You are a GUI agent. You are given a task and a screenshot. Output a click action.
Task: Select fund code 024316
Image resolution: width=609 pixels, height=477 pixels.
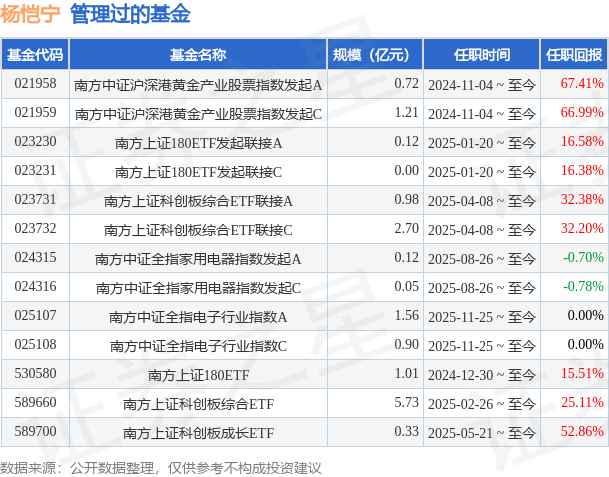35,287
